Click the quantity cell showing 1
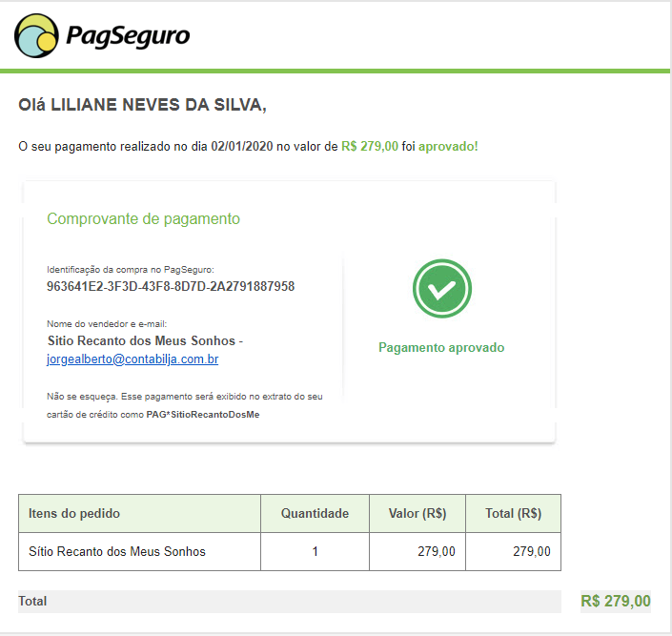 tap(315, 551)
